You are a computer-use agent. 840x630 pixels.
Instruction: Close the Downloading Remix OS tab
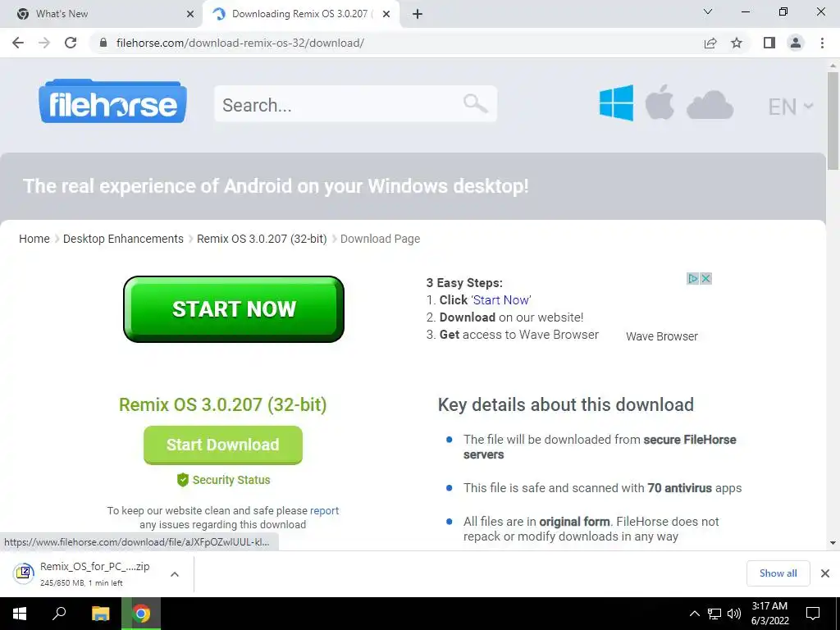[386, 14]
